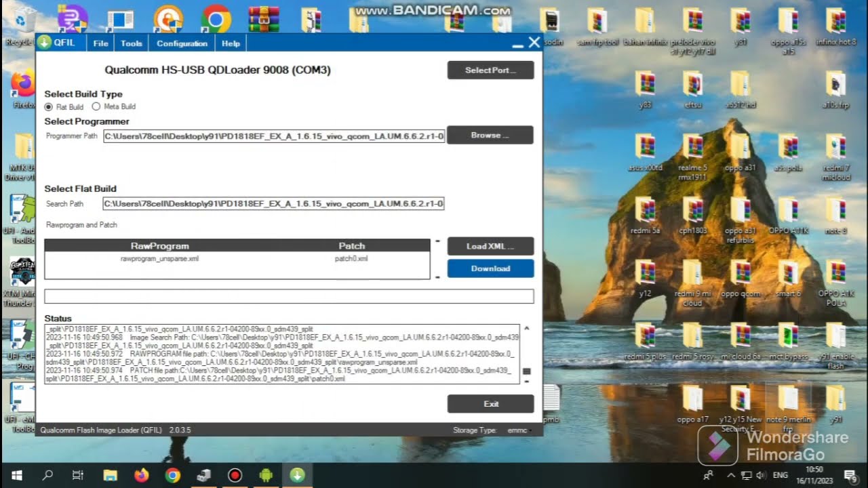Open the oppo qcom archive
Viewport: 868px width, 488px height.
(x=740, y=279)
